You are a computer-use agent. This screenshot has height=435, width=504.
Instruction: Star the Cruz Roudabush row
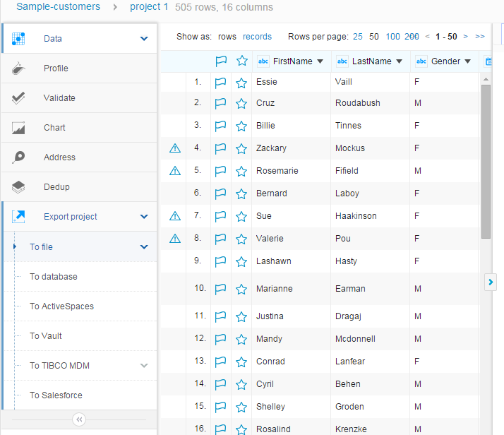click(241, 103)
